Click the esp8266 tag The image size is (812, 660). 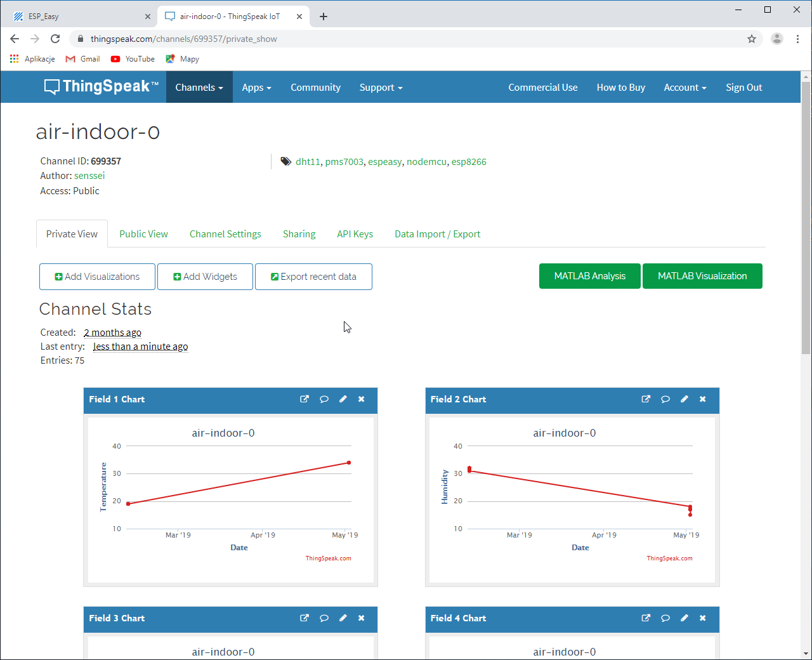coord(469,162)
